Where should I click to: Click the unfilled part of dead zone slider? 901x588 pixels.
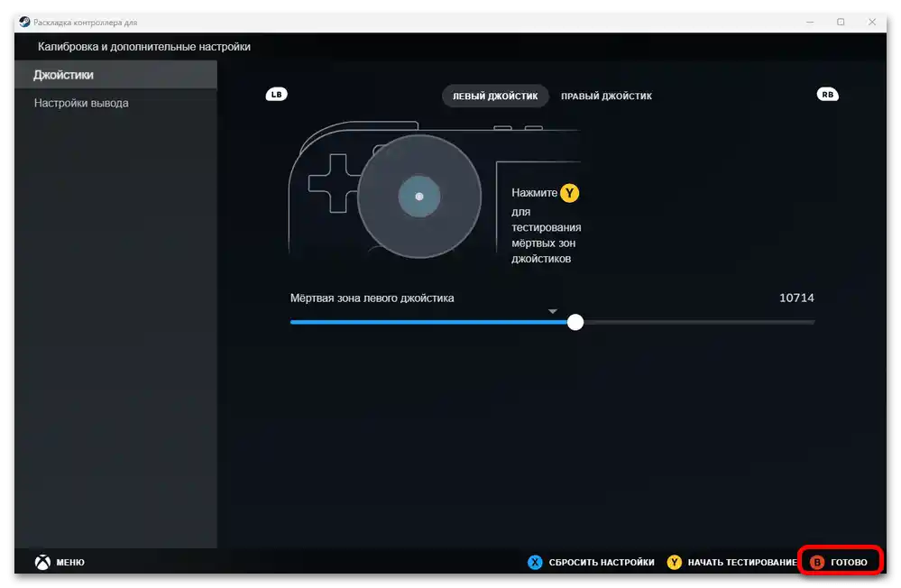point(699,322)
